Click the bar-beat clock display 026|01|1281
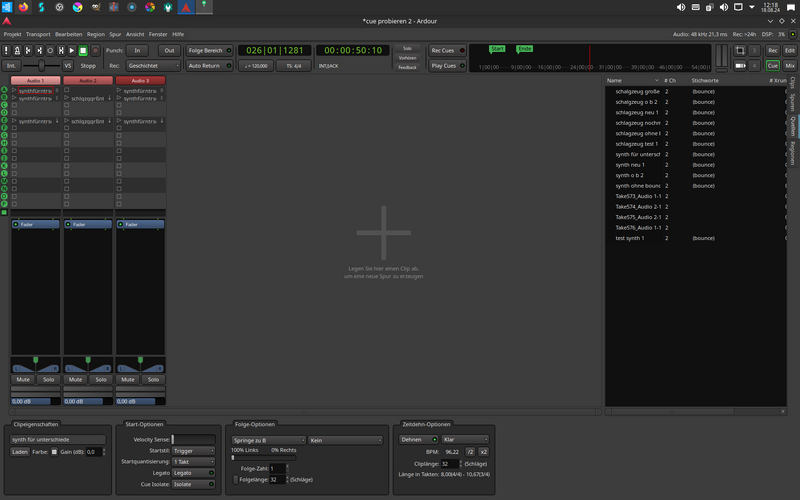800x500 pixels. click(274, 51)
